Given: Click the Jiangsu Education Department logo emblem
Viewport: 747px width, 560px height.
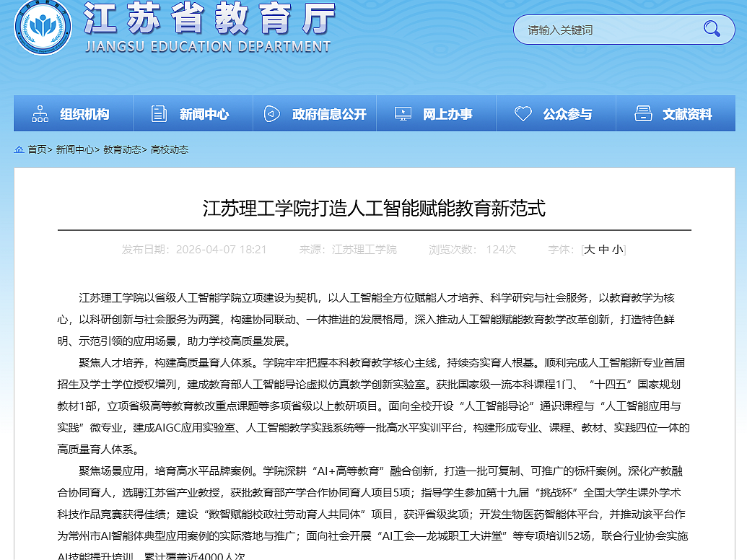Looking at the screenshot, I should [x=43, y=27].
